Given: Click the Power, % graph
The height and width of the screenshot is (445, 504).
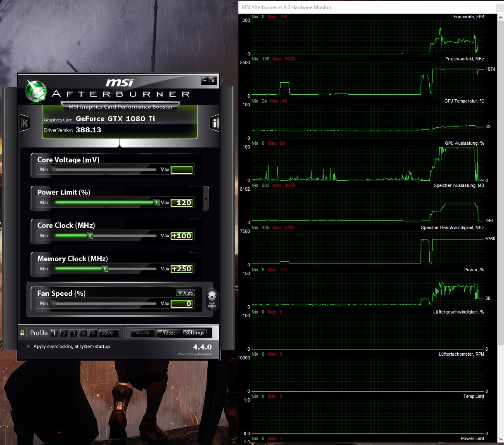Looking at the screenshot, I should coord(367,290).
